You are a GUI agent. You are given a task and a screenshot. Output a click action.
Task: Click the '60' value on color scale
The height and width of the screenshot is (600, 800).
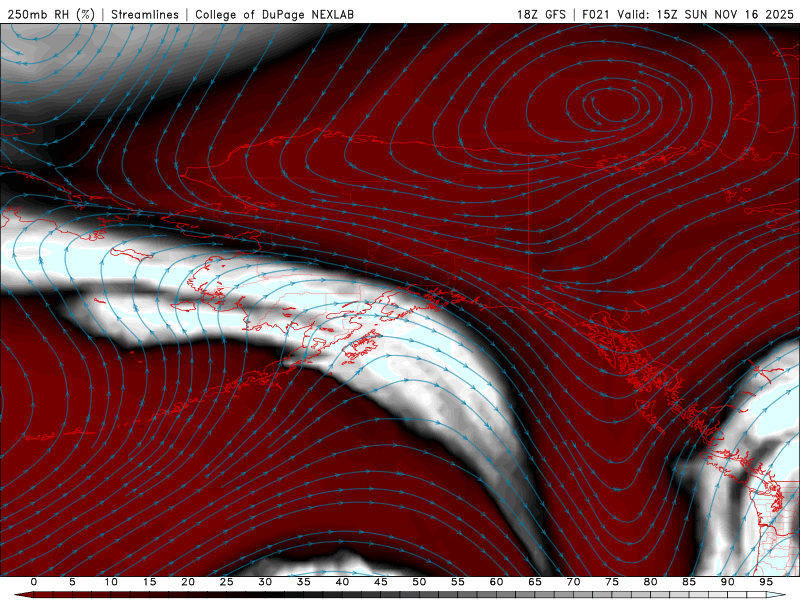pos(496,582)
